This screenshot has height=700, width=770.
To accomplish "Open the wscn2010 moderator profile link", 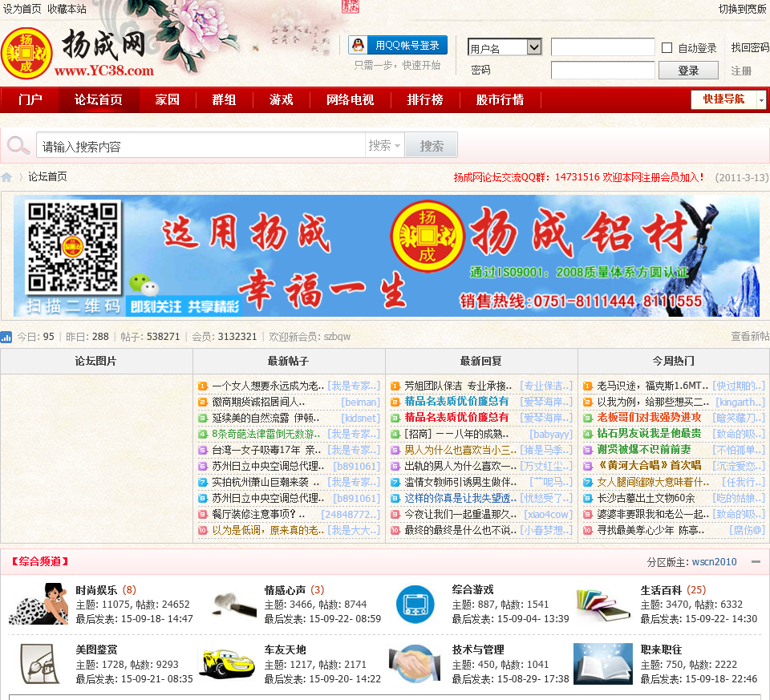I will 714,561.
